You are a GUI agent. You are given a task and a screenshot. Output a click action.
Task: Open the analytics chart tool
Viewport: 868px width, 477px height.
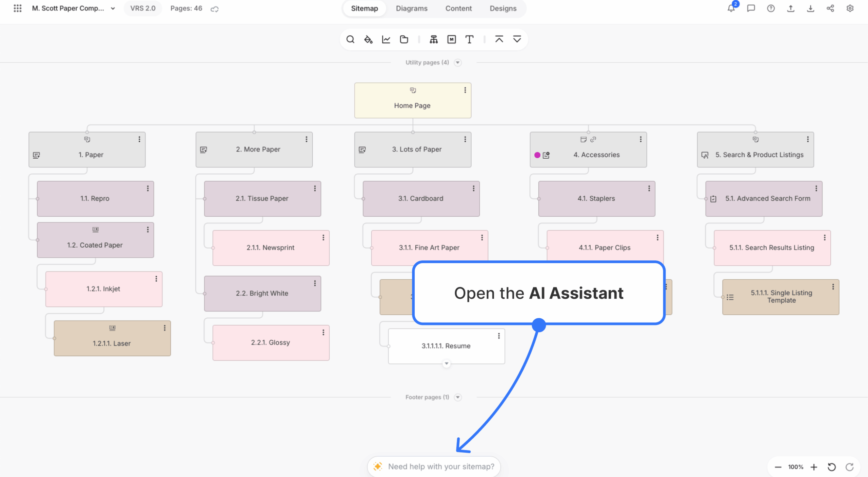(x=386, y=39)
